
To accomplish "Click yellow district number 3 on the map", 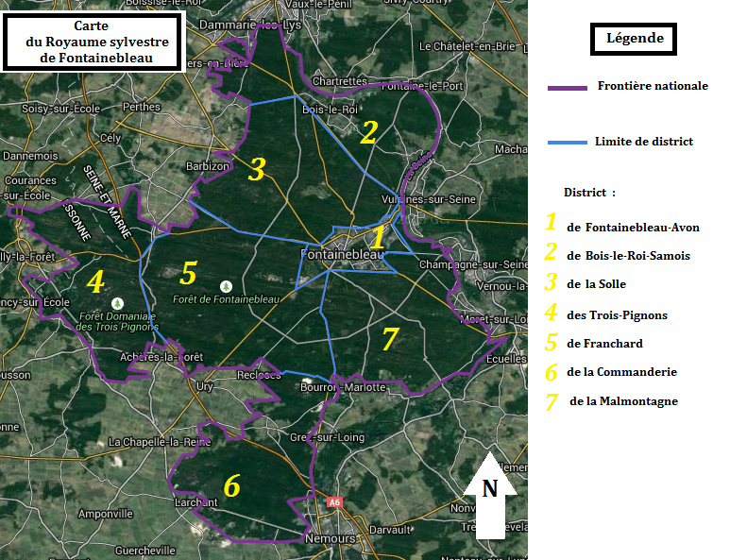I will 257,169.
